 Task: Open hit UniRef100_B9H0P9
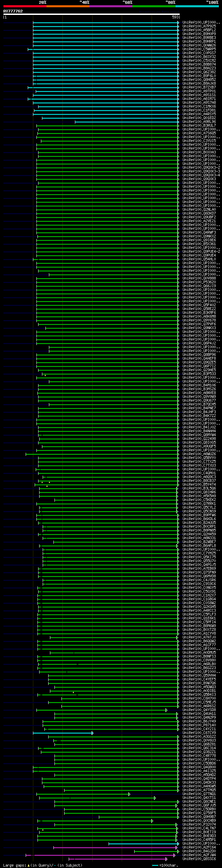pos(199,34)
